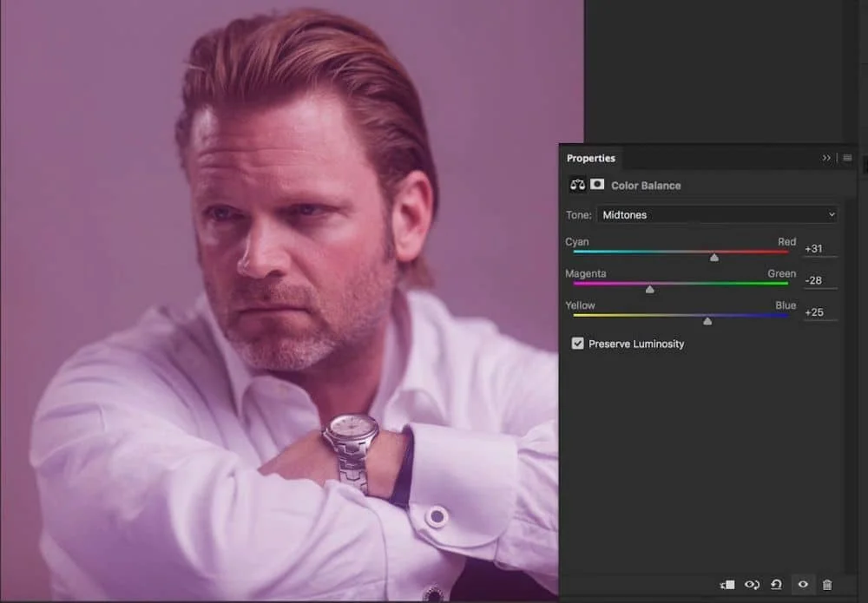
Task: Click the Cyan-Red slider handle
Action: [714, 257]
